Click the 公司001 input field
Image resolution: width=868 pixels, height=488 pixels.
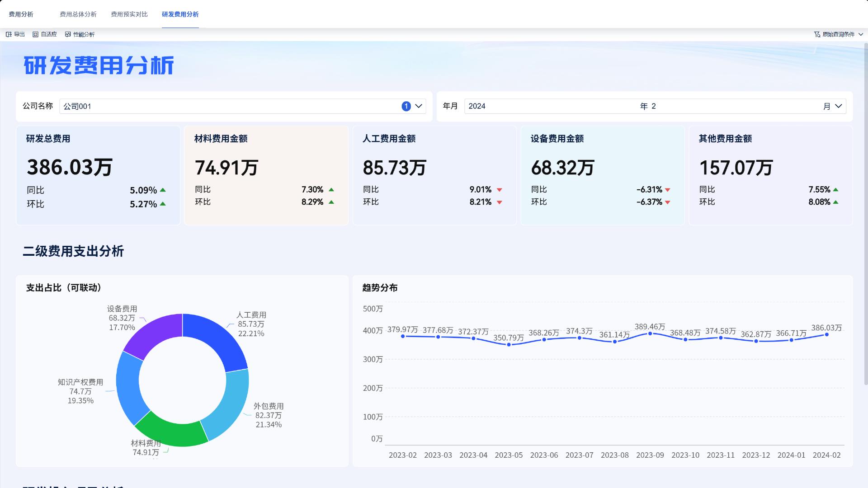181,106
